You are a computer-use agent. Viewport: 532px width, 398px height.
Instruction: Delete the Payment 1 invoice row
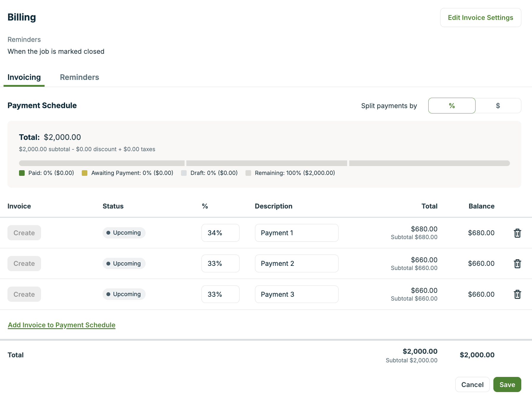point(517,233)
